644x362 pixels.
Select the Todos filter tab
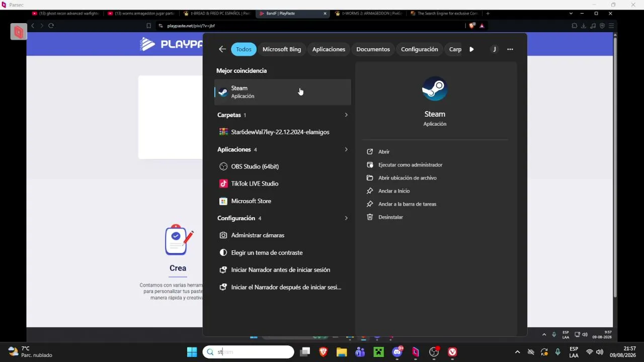coord(244,49)
